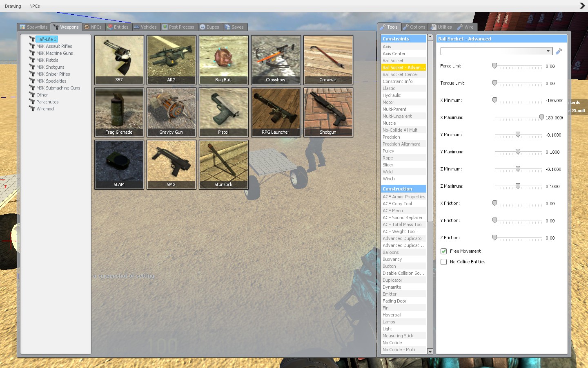Image resolution: width=588 pixels, height=368 pixels.
Task: Switch to the Wire tab
Action: (x=466, y=27)
